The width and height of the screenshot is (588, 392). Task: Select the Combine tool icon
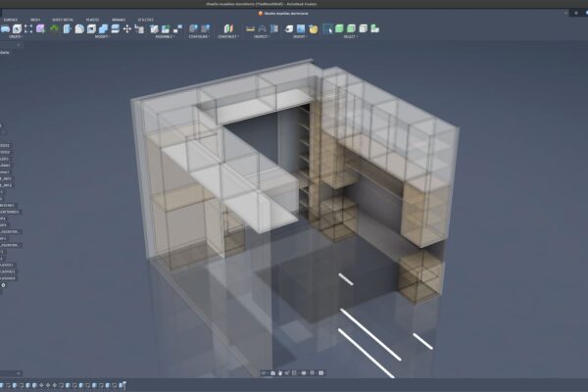(x=103, y=28)
